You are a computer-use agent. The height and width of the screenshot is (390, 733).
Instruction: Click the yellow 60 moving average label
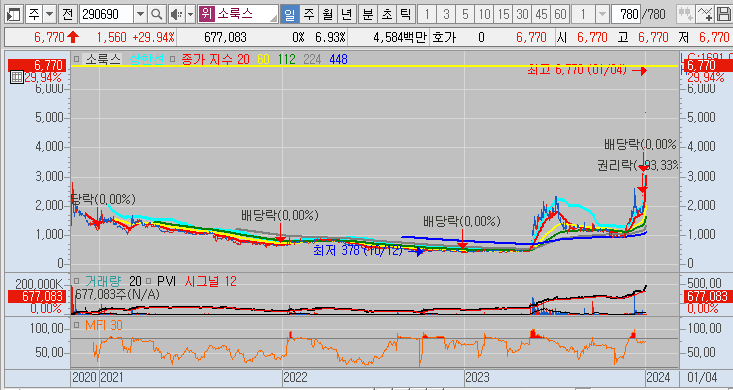point(263,59)
